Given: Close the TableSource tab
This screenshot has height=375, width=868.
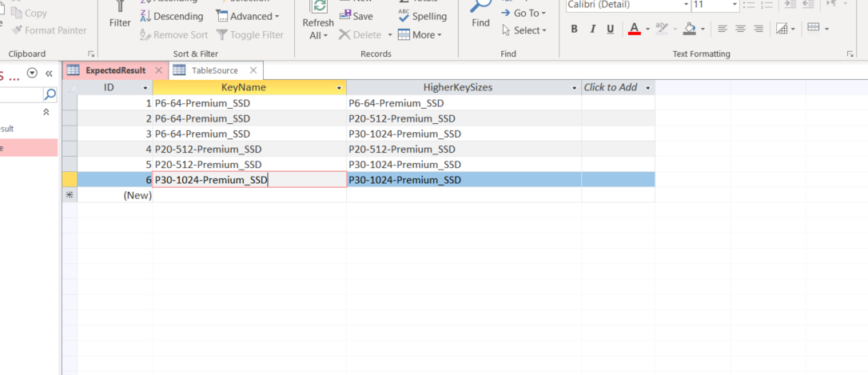Looking at the screenshot, I should [x=253, y=70].
